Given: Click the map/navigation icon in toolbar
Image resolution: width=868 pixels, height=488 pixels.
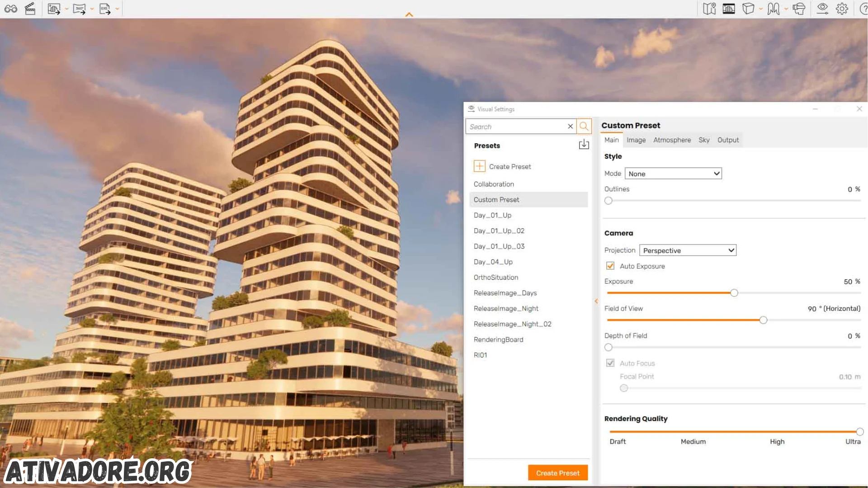Looking at the screenshot, I should 710,8.
